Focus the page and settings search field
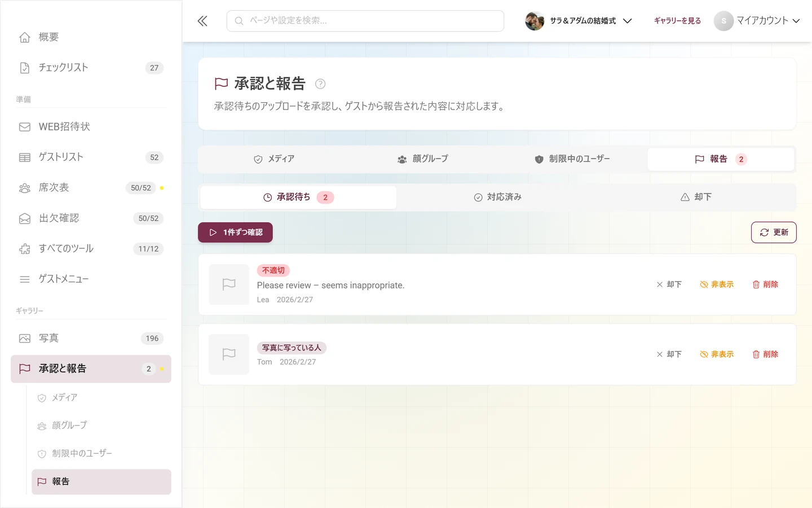Image resolution: width=812 pixels, height=508 pixels. pyautogui.click(x=365, y=21)
